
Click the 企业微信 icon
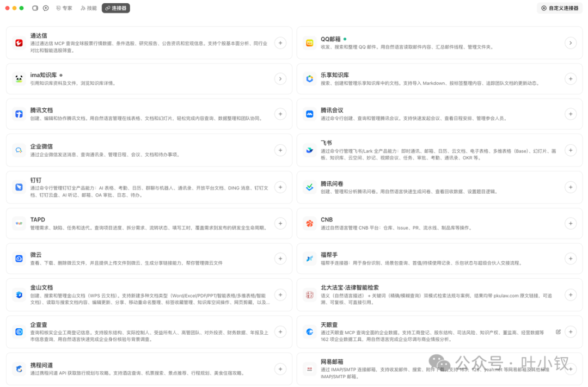tap(19, 150)
